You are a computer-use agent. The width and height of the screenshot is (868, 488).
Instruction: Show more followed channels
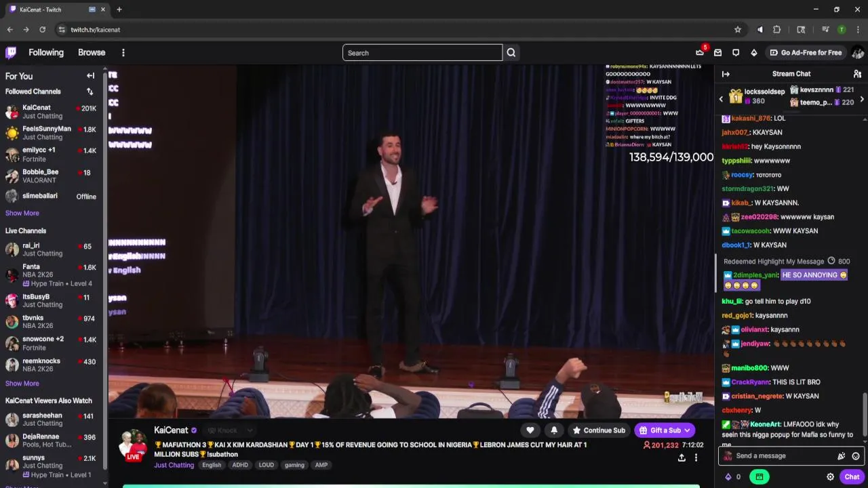pyautogui.click(x=22, y=213)
